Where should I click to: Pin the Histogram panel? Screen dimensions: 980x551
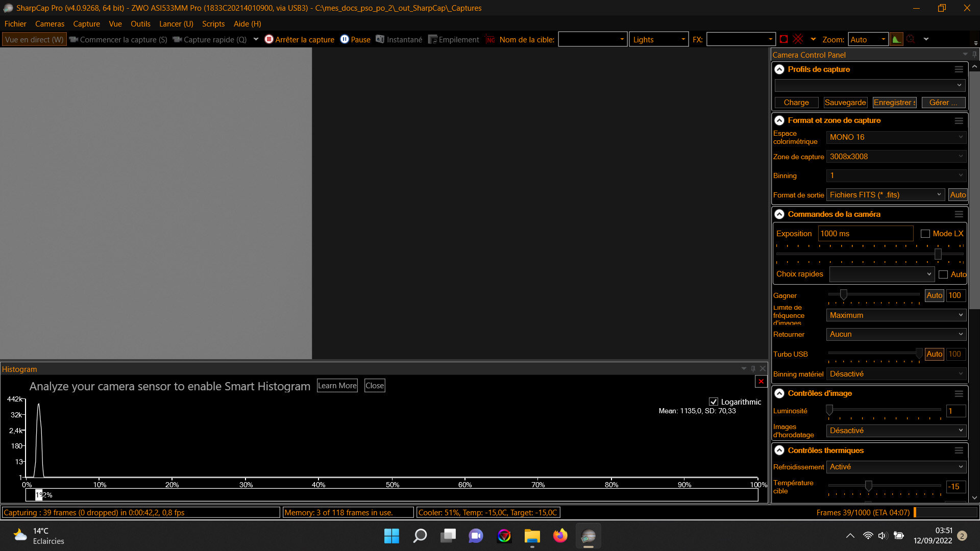pos(753,368)
